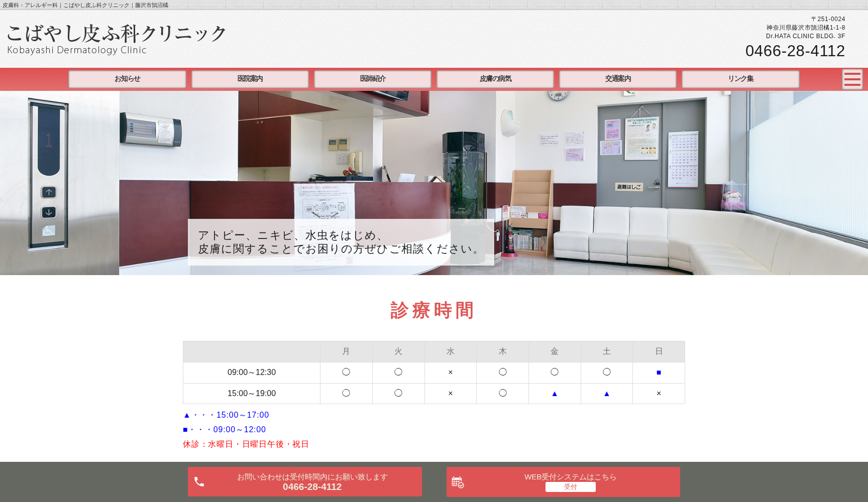Navigate to 医師紹介 section
The image size is (868, 502).
point(372,79)
